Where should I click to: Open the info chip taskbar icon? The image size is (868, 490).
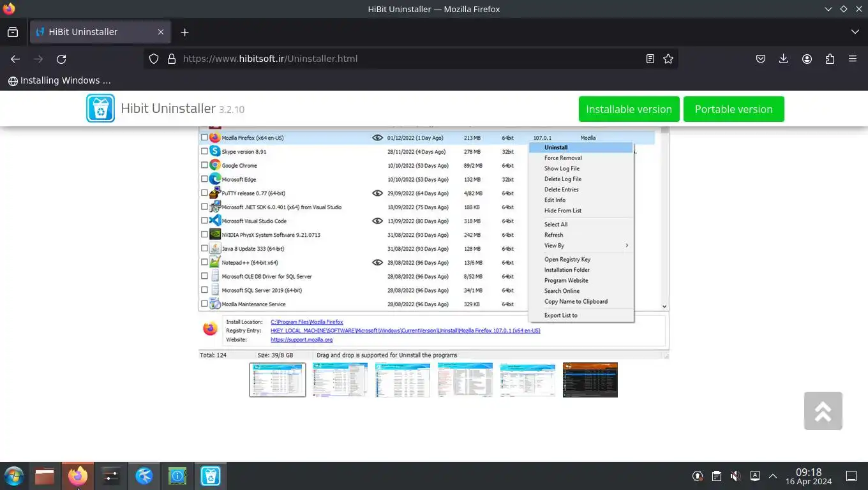(177, 476)
